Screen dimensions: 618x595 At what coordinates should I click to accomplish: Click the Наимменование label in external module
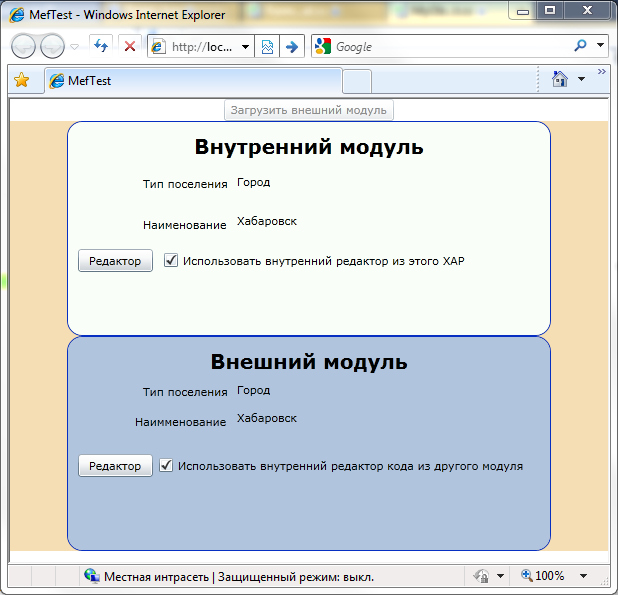point(181,422)
